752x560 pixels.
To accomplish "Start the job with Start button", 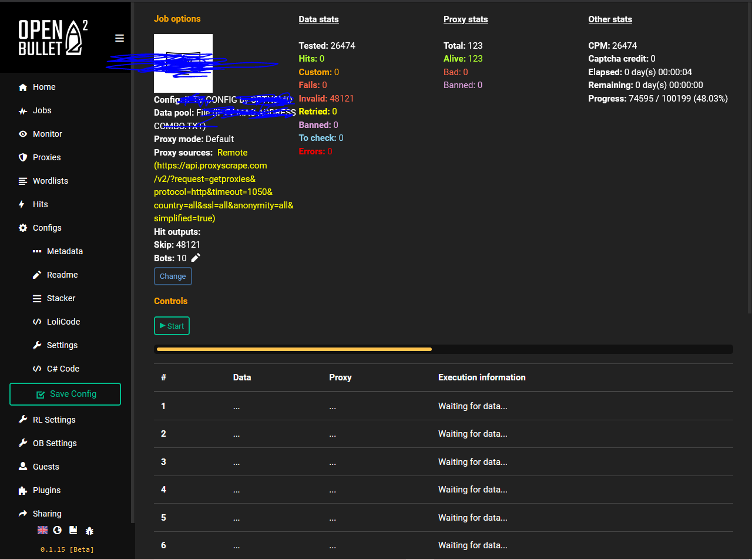I will pos(172,326).
